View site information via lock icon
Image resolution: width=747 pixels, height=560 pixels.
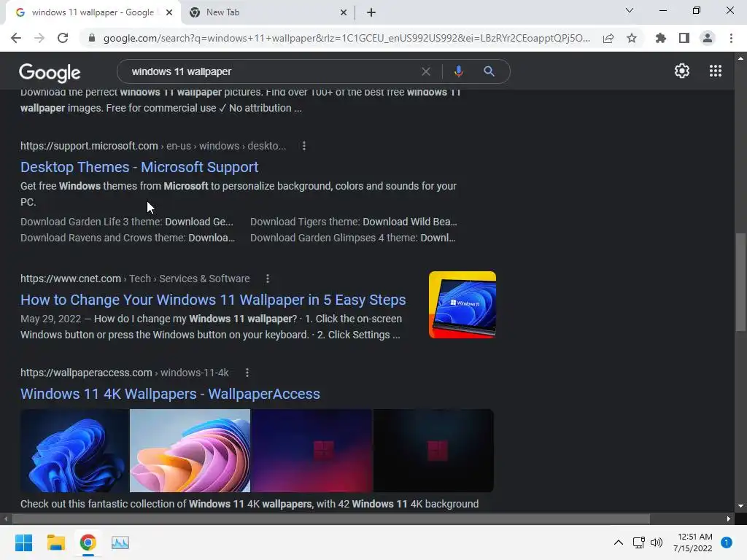tap(92, 38)
